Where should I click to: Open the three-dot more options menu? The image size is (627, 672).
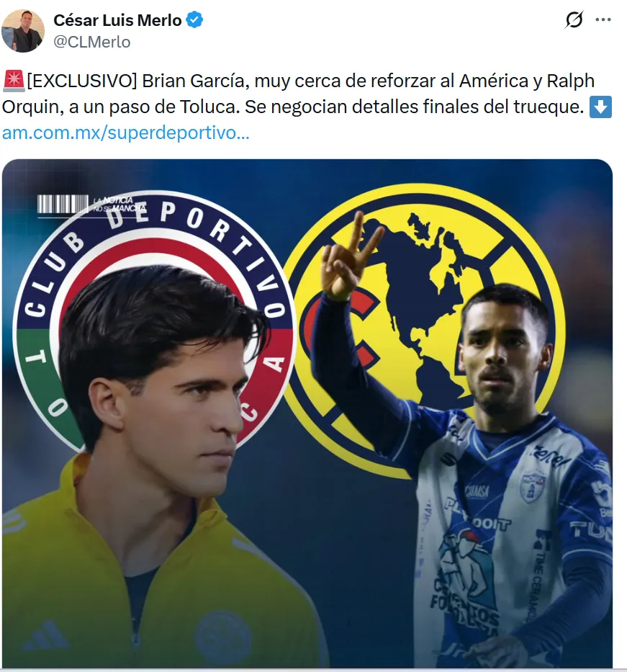pyautogui.click(x=603, y=19)
